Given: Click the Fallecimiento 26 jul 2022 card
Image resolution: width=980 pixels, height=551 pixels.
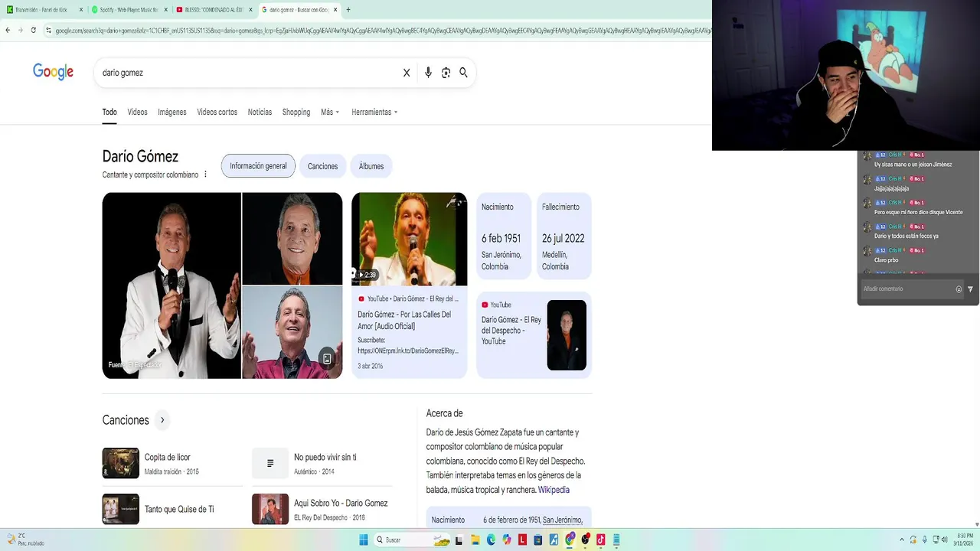Looking at the screenshot, I should (564, 236).
